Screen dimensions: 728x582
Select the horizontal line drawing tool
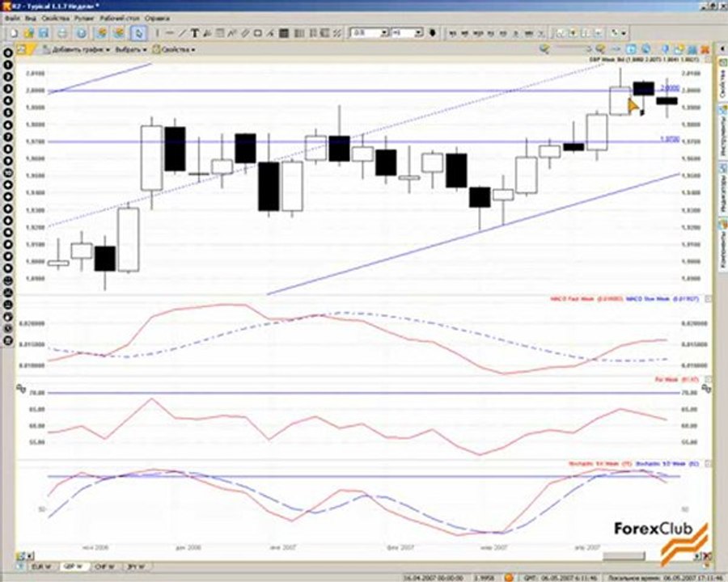click(x=170, y=33)
